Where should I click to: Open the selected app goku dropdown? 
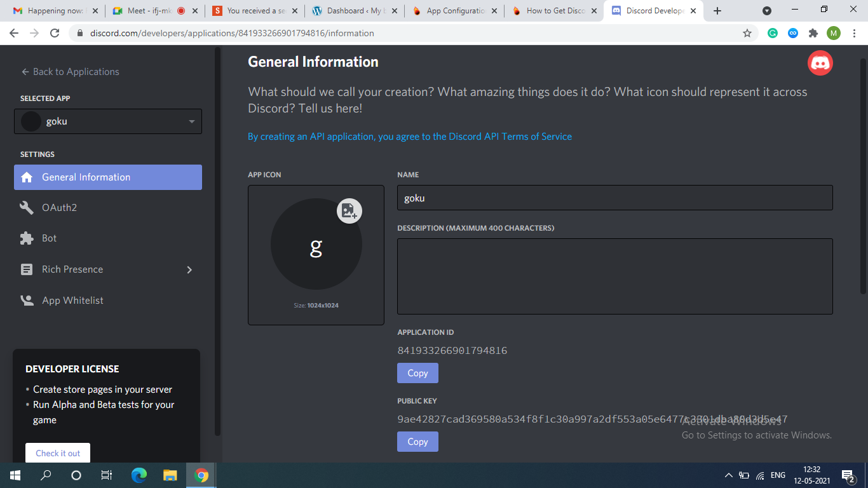pyautogui.click(x=108, y=121)
